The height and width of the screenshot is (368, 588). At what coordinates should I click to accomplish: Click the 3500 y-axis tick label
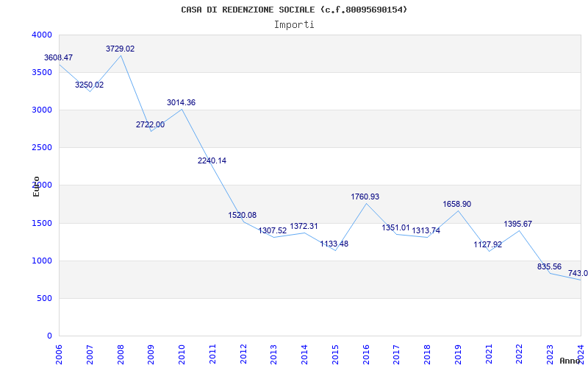pyautogui.click(x=42, y=72)
